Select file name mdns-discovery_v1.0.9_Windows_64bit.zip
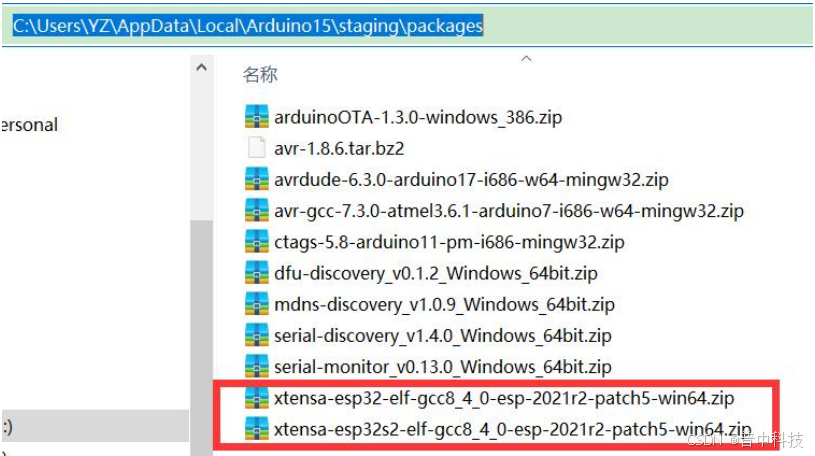 click(444, 305)
